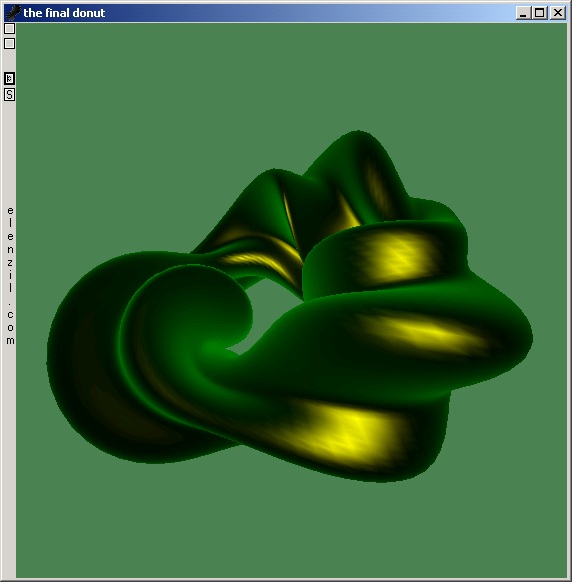Image resolution: width=572 pixels, height=582 pixels.
Task: Open system menu via title bar app icon
Action: (13, 13)
